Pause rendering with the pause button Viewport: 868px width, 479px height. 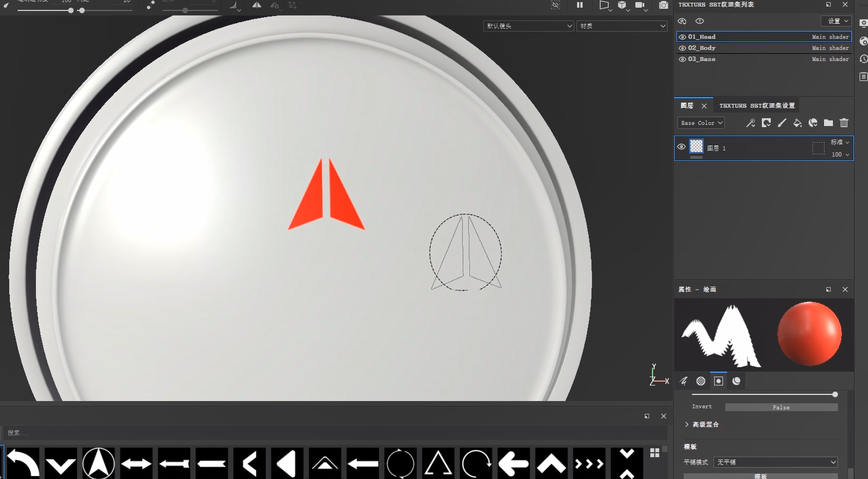[x=580, y=5]
